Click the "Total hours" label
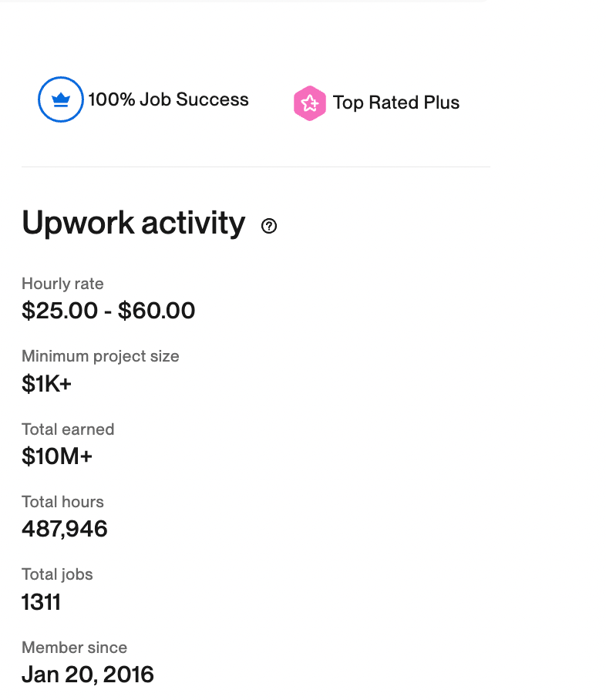This screenshot has height=700, width=606. tap(62, 502)
